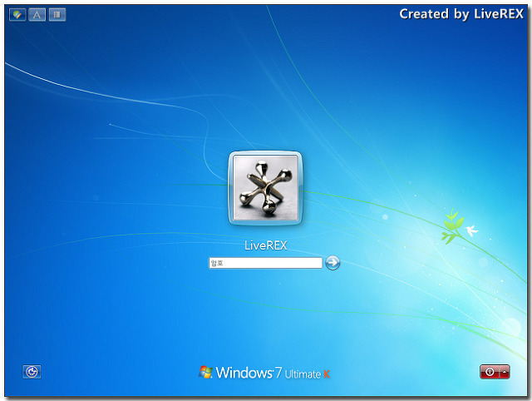Submit login with the blue arrow button
Image resolution: width=532 pixels, height=401 pixels.
pos(332,263)
